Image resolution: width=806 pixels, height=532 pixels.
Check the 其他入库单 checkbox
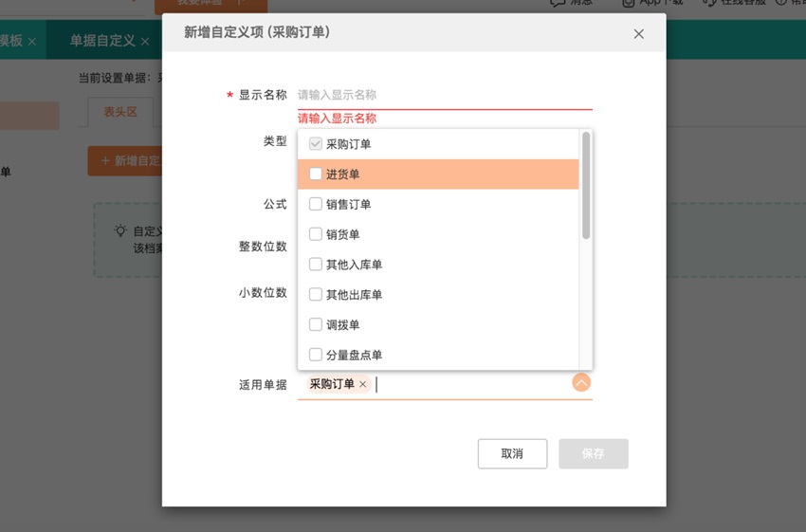pyautogui.click(x=315, y=265)
